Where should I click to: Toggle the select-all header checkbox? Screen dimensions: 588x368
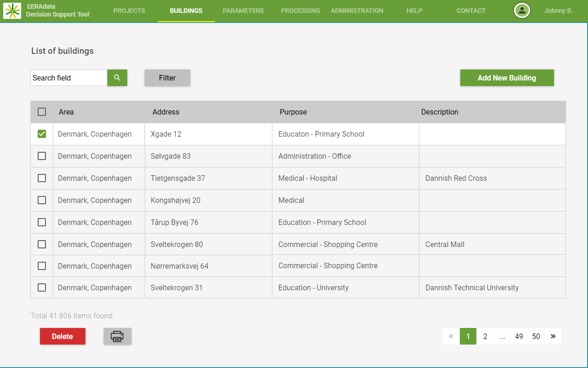pyautogui.click(x=42, y=112)
